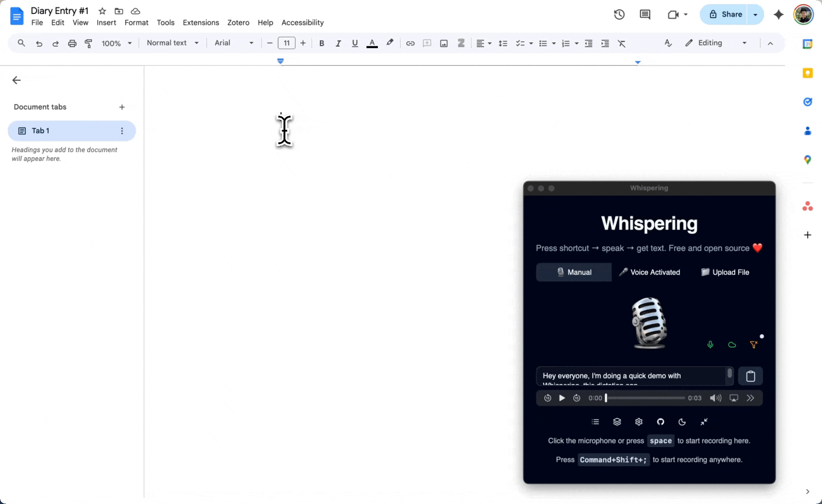
Task: Open the Arial font dropdown
Action: point(234,43)
